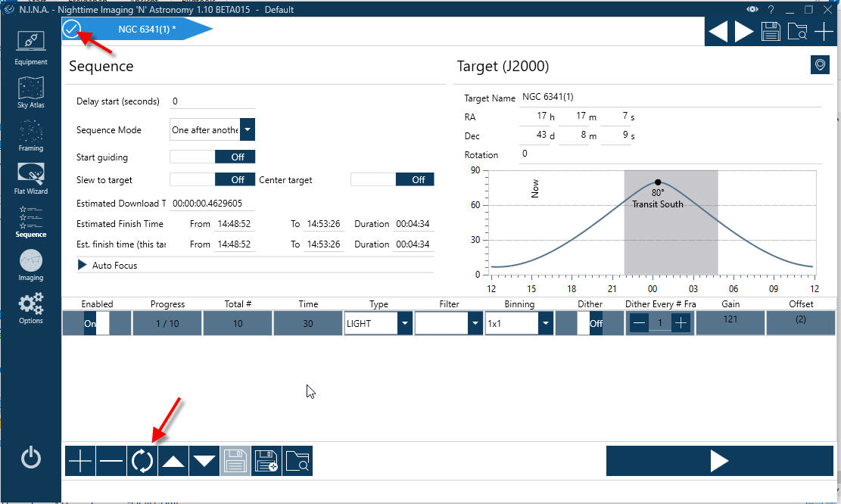Move sequence row down with down arrow
841x504 pixels.
point(204,461)
